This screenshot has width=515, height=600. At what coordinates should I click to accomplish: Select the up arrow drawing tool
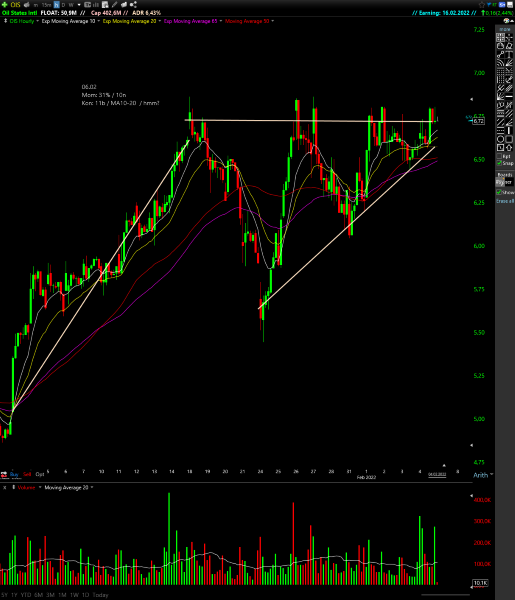509,148
